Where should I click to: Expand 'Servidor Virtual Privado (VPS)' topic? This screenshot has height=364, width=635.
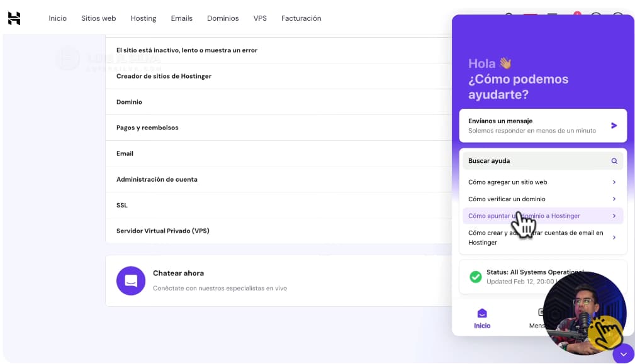click(x=279, y=231)
